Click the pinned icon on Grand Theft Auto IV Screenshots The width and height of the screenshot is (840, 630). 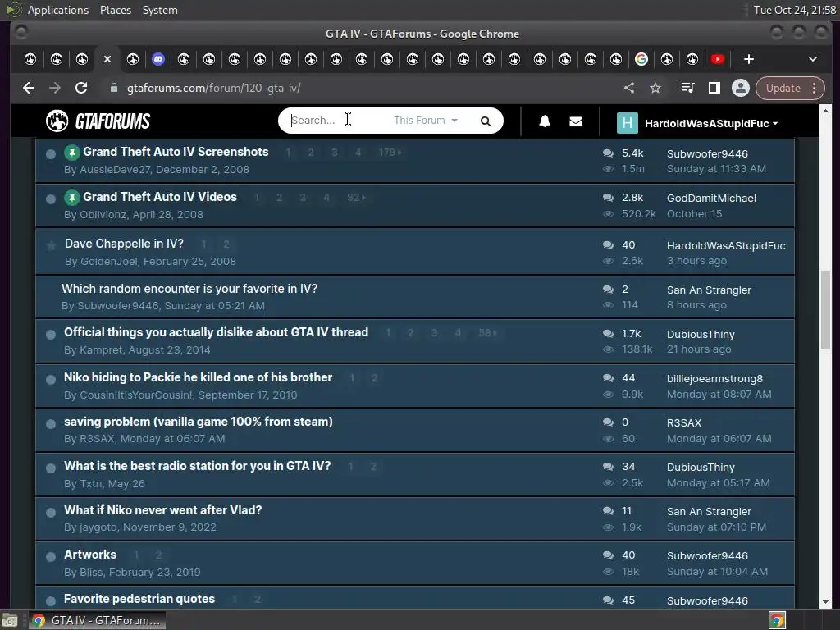pos(72,153)
